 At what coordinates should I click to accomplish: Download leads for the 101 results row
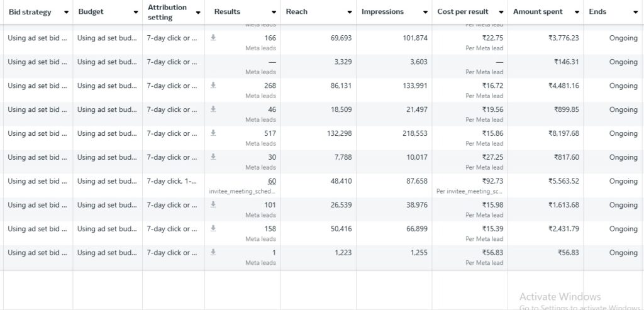coord(213,205)
